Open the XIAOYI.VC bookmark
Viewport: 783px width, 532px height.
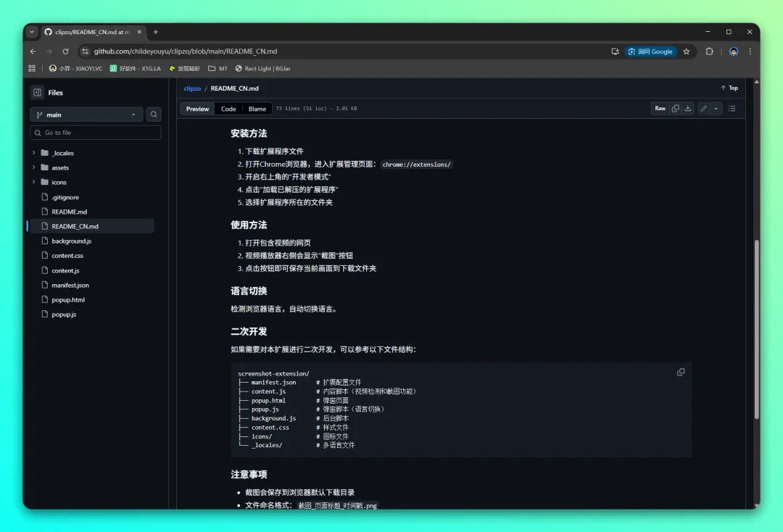click(x=76, y=68)
